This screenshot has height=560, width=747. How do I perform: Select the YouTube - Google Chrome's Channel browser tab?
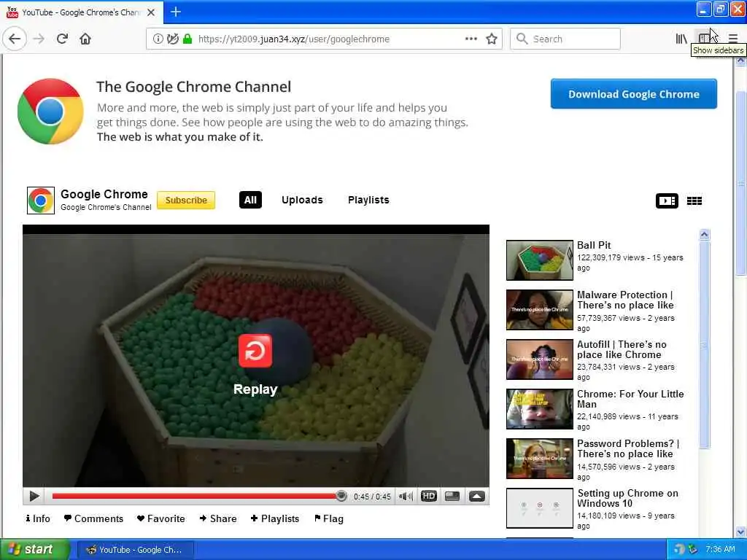[82, 12]
